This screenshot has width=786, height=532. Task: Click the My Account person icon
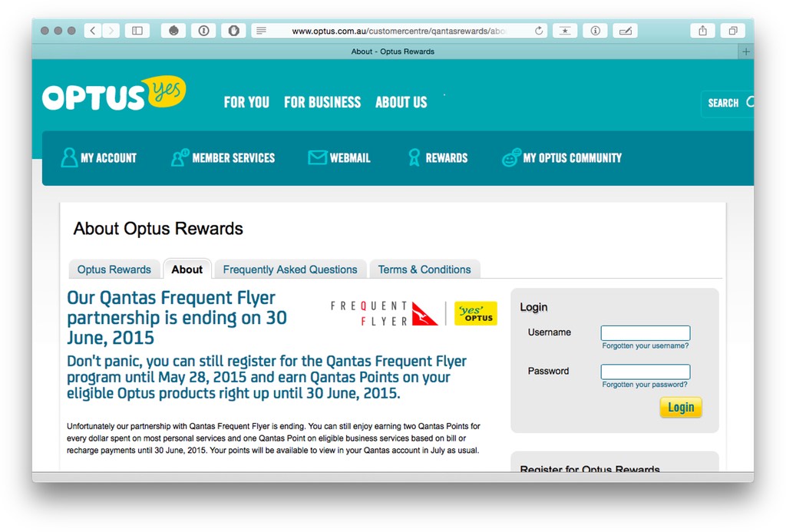pyautogui.click(x=69, y=157)
